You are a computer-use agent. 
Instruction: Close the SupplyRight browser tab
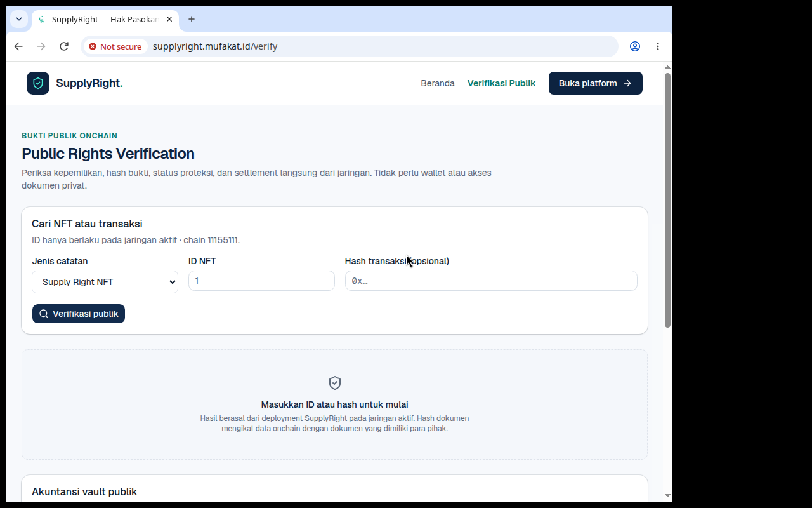[169, 19]
